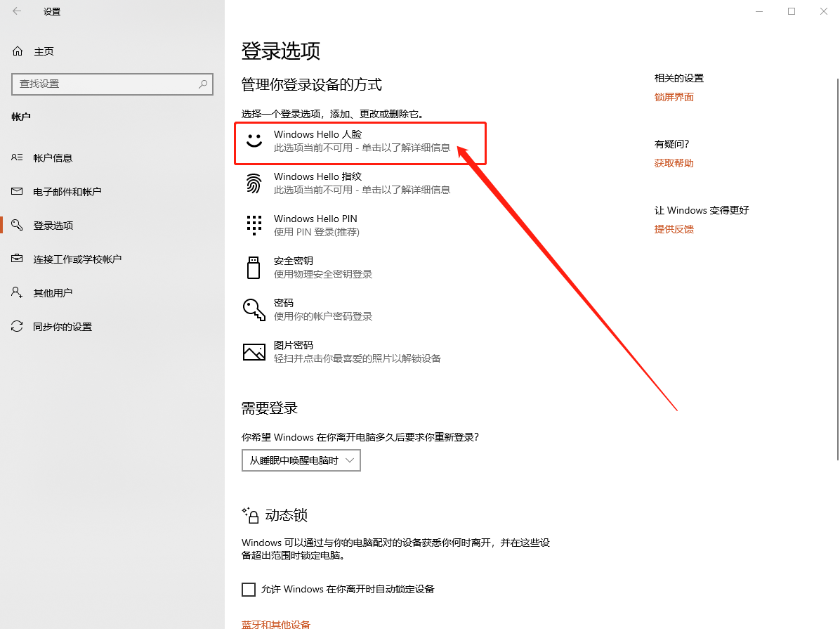Switch to 其他用户 settings page
This screenshot has width=840, height=629.
53,293
